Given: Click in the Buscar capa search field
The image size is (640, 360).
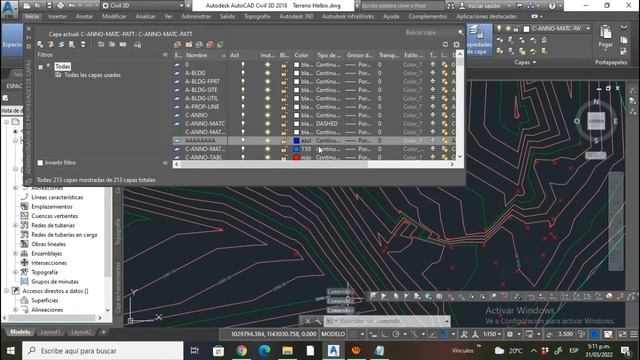Looking at the screenshot, I should point(432,32).
